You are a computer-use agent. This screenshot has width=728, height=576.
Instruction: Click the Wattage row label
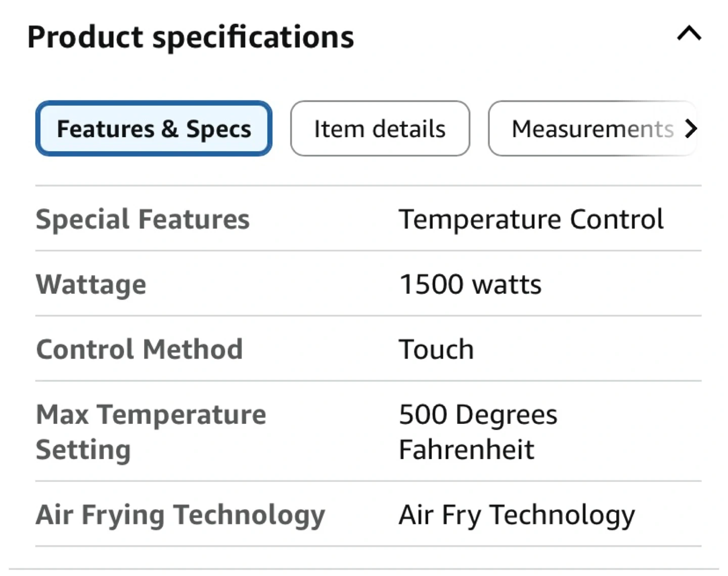91,284
